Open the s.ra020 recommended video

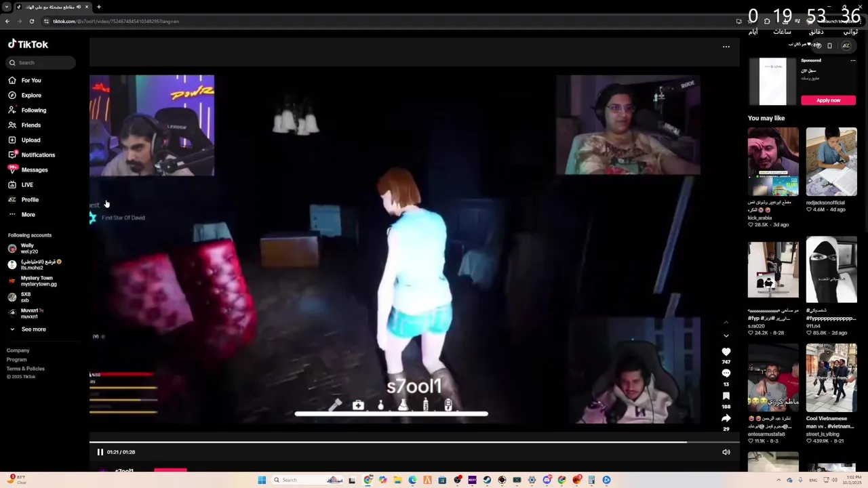coord(773,270)
